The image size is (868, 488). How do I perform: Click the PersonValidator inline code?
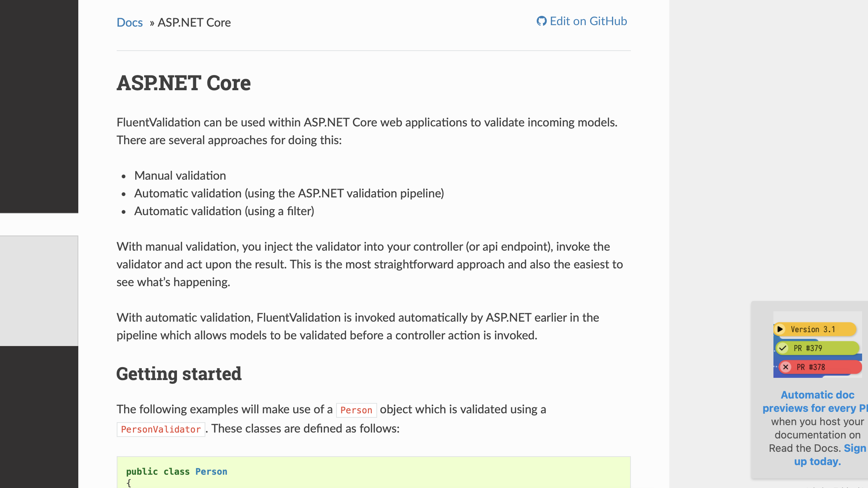(161, 429)
